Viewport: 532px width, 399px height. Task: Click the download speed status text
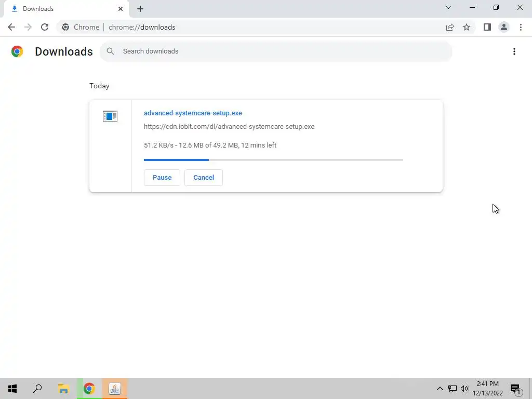tap(210, 145)
